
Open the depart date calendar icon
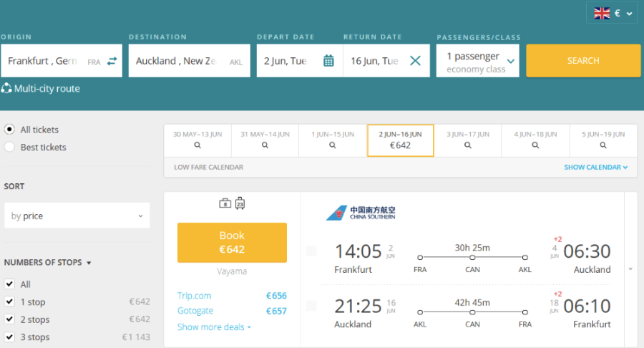point(328,61)
